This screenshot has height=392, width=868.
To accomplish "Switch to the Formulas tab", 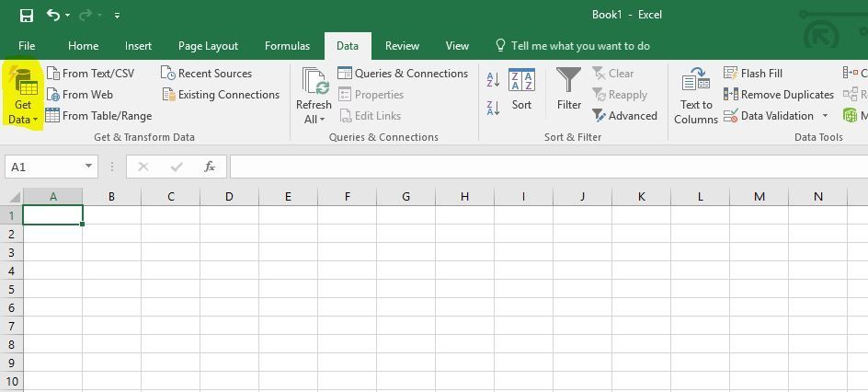I will [287, 46].
